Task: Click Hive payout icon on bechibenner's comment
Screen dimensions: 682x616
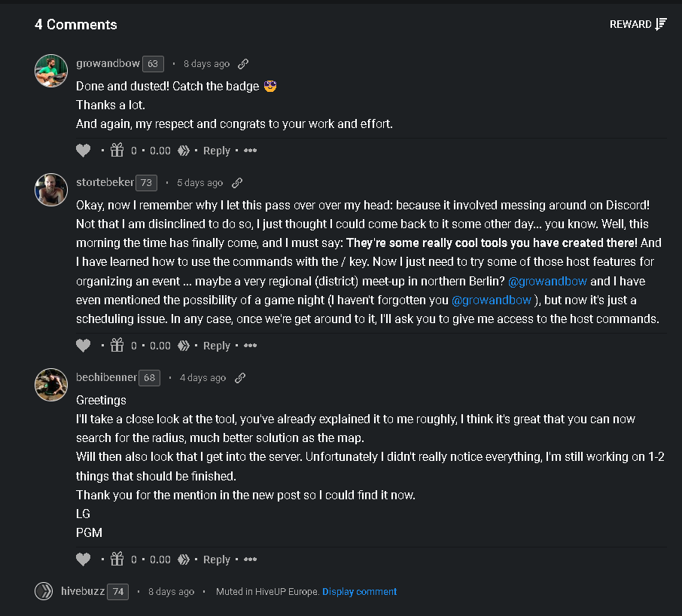Action: (184, 560)
